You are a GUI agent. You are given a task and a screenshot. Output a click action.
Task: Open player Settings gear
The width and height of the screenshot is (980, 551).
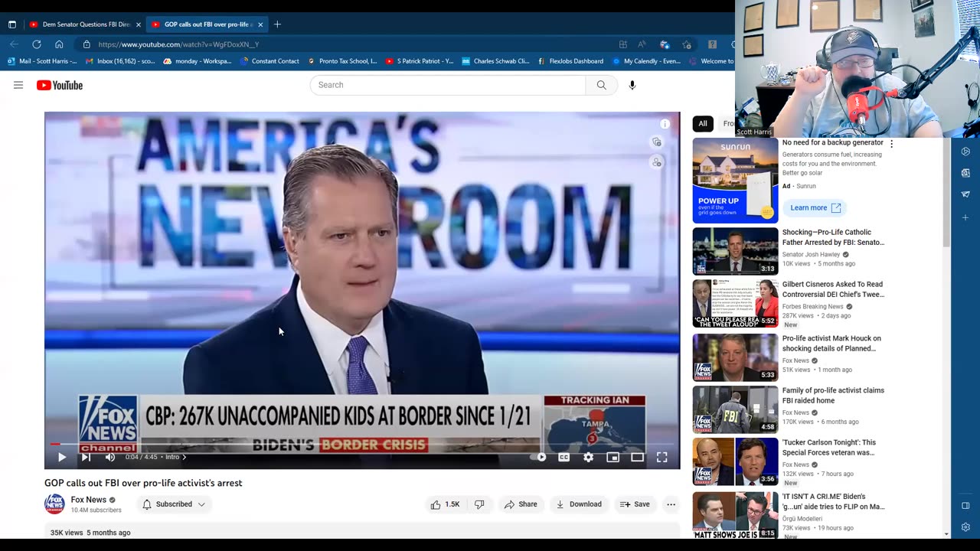[x=588, y=457]
